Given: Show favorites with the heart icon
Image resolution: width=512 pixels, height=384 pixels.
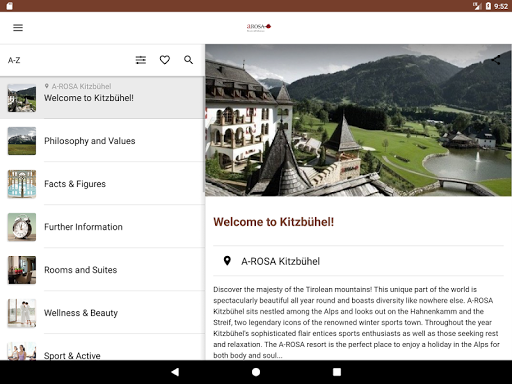Looking at the screenshot, I should pyautogui.click(x=165, y=60).
